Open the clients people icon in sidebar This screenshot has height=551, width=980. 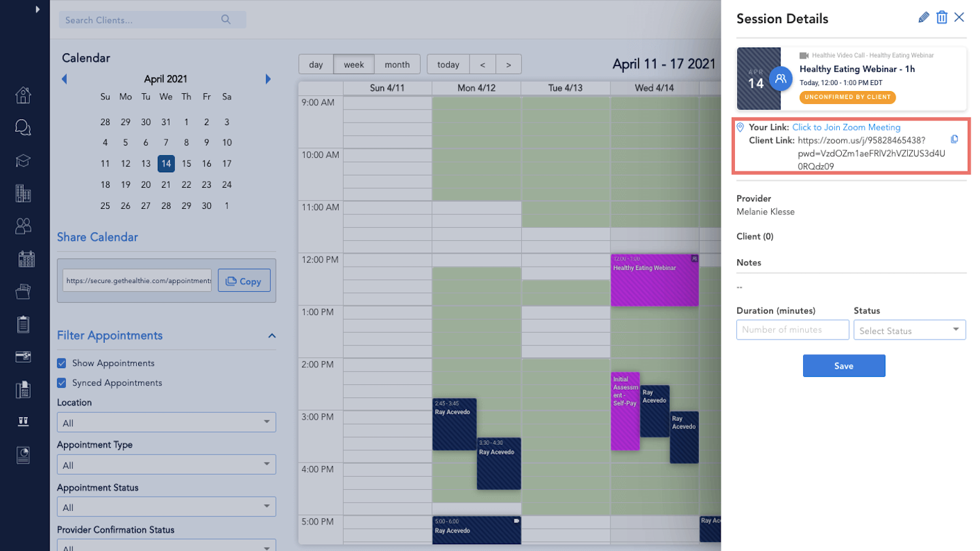pos(23,226)
